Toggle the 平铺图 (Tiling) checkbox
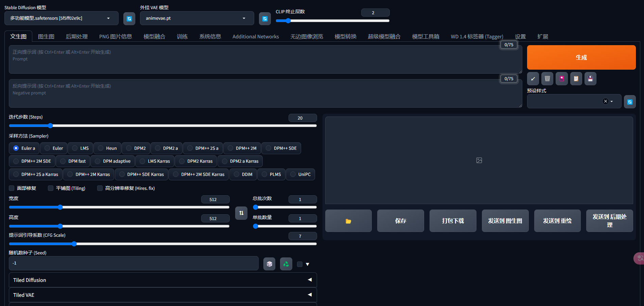This screenshot has height=306, width=644. tap(51, 188)
